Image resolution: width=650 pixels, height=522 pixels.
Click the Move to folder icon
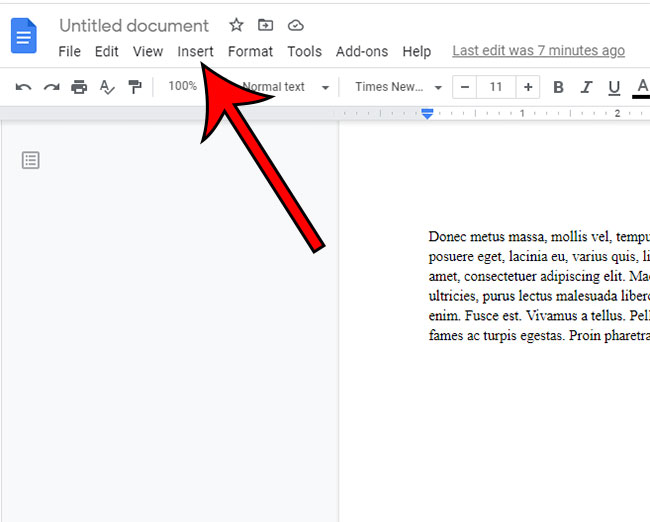tap(265, 25)
